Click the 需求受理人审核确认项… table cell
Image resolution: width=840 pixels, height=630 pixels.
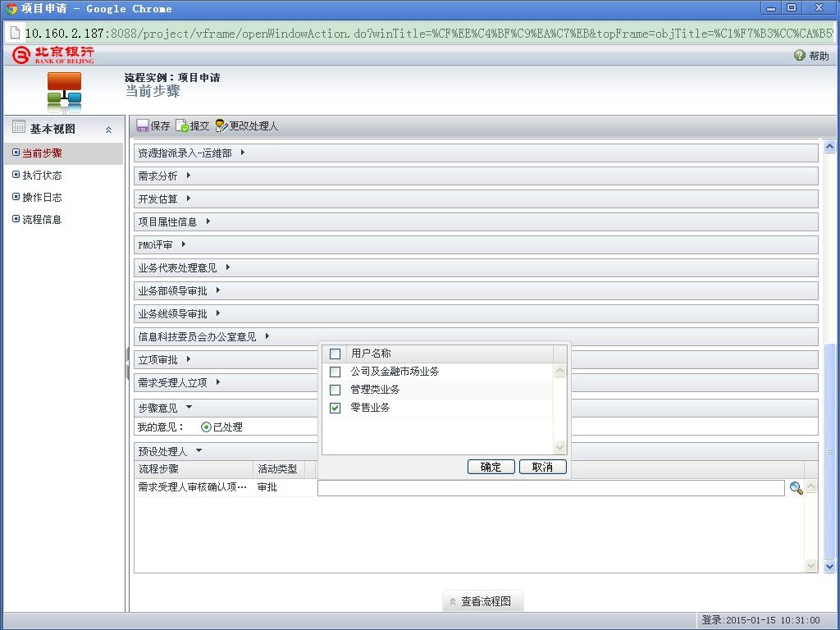[194, 487]
